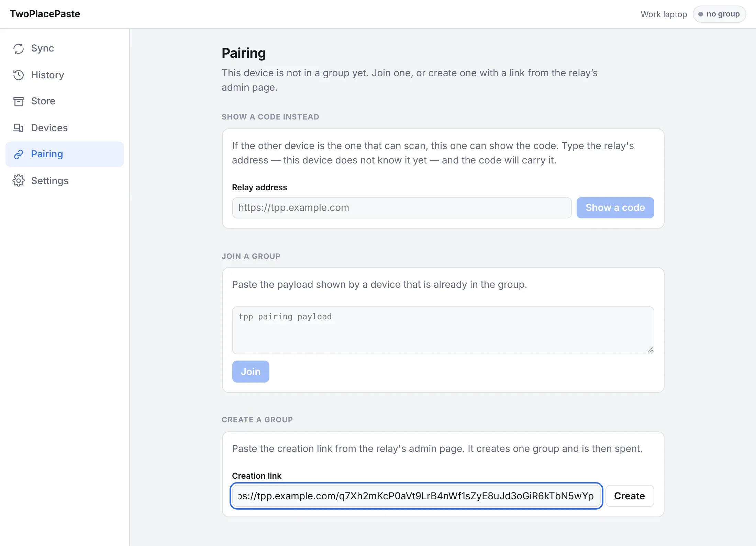Select the Pairing label in sidebar
The image size is (756, 546).
[x=47, y=154]
